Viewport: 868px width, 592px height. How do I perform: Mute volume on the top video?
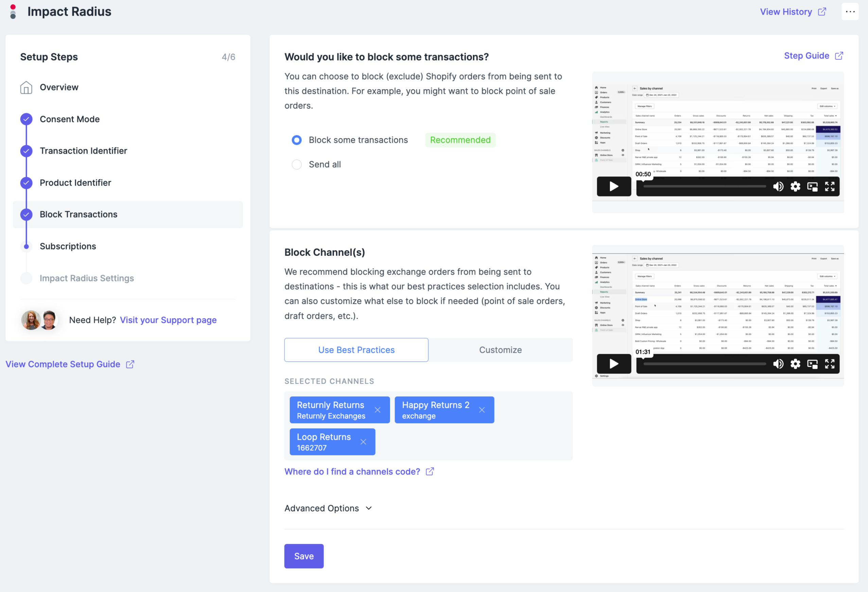(778, 186)
